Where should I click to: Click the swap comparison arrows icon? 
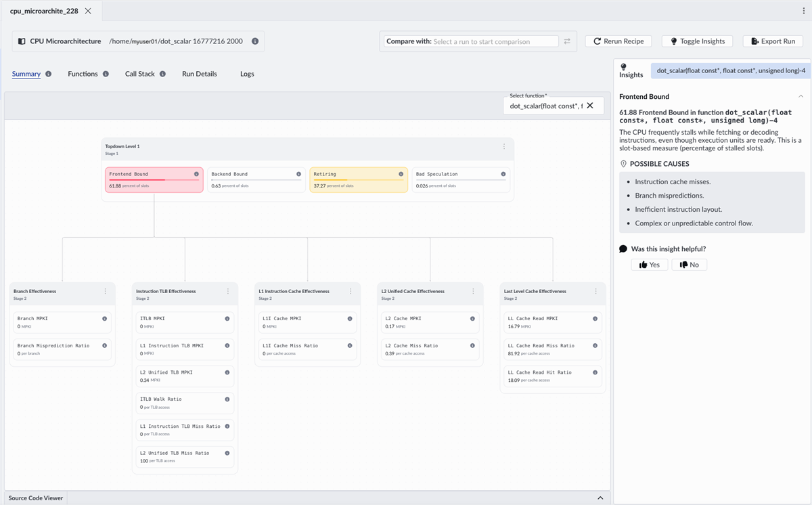(x=567, y=41)
